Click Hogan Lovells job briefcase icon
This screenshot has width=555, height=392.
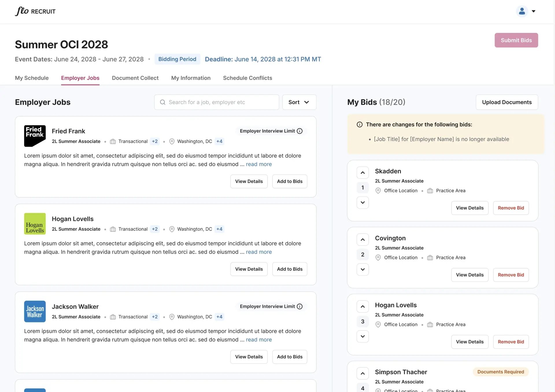[x=113, y=229]
